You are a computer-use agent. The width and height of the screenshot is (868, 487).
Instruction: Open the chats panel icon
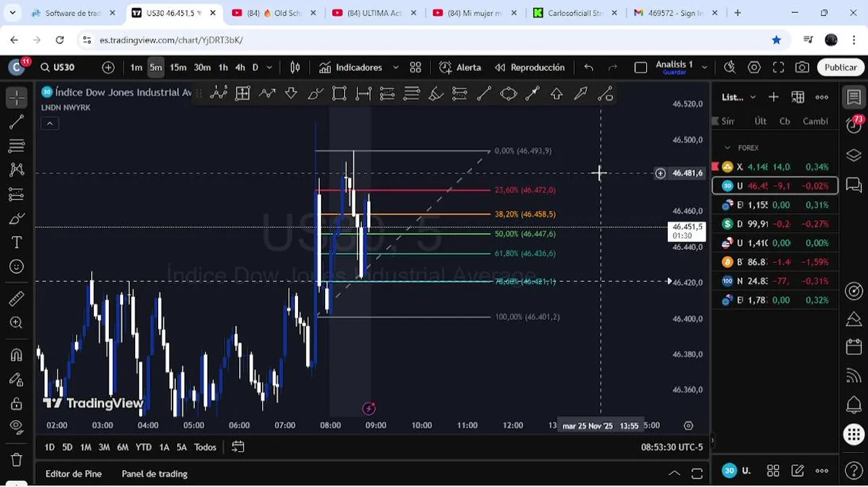pyautogui.click(x=854, y=185)
